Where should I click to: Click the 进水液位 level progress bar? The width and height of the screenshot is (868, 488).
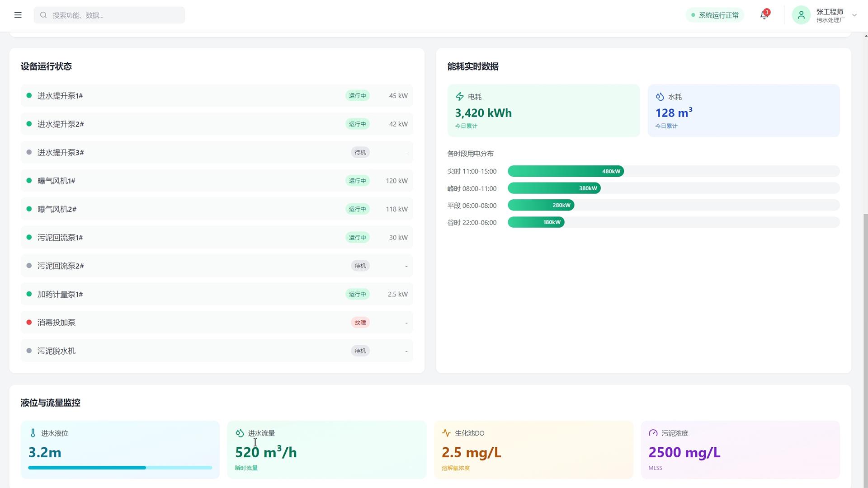click(x=120, y=468)
